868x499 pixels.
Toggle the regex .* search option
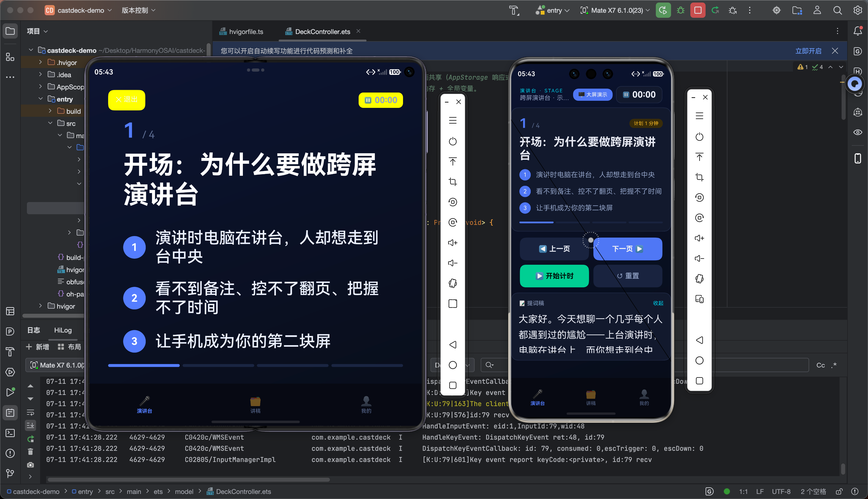[x=834, y=365]
